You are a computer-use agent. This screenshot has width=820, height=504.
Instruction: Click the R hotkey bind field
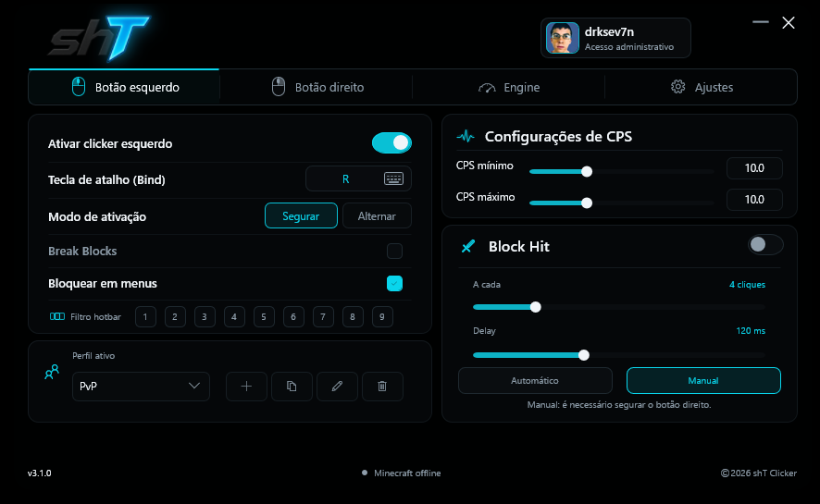click(358, 179)
